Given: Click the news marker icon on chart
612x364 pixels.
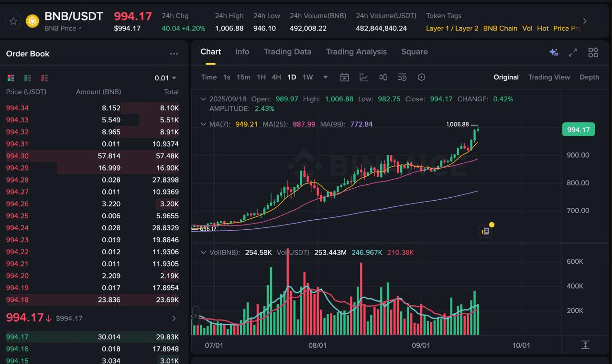Looking at the screenshot, I should coord(486,231).
